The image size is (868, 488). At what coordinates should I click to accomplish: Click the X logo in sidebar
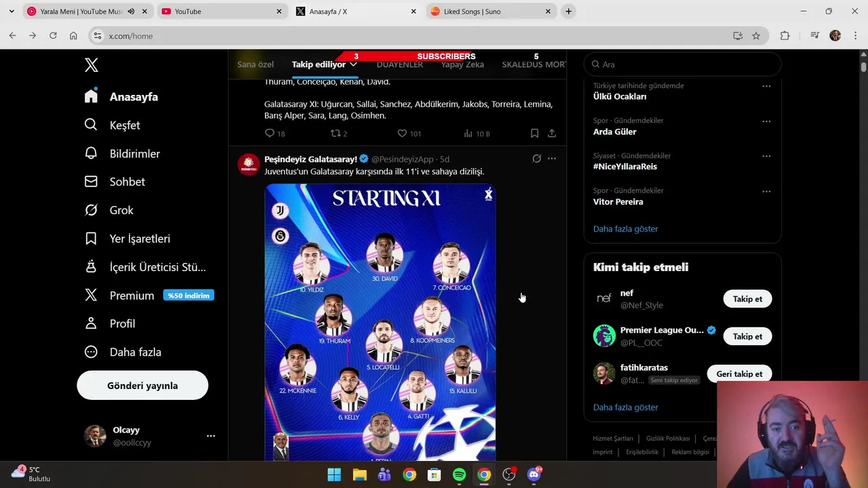pos(92,65)
